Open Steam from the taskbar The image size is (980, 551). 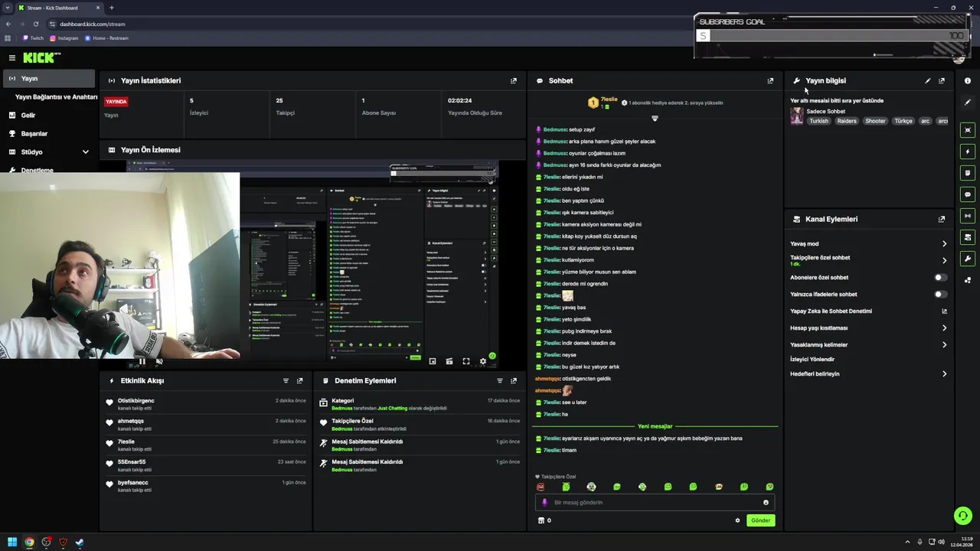click(80, 543)
